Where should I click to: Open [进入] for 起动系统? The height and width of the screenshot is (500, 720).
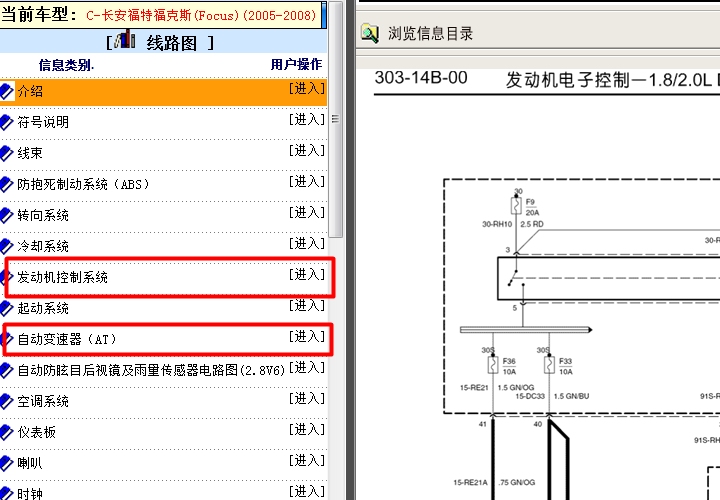(x=307, y=306)
